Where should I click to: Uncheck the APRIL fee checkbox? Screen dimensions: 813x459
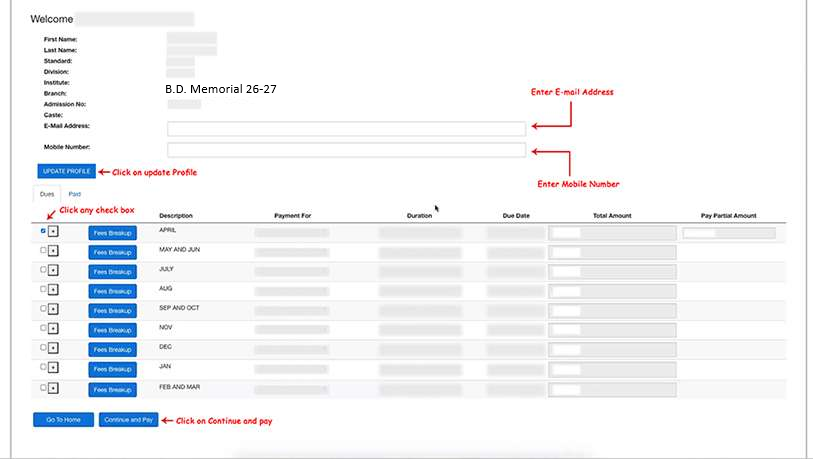click(x=43, y=231)
